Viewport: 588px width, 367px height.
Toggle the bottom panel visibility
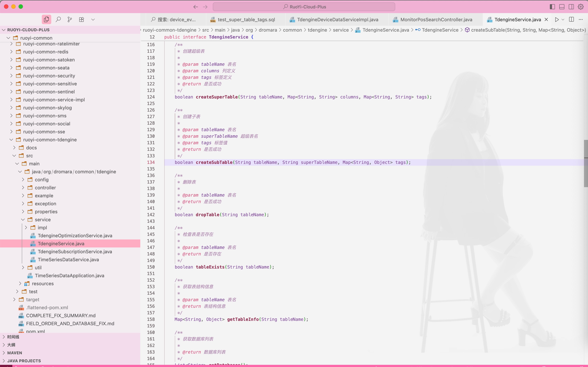(561, 7)
